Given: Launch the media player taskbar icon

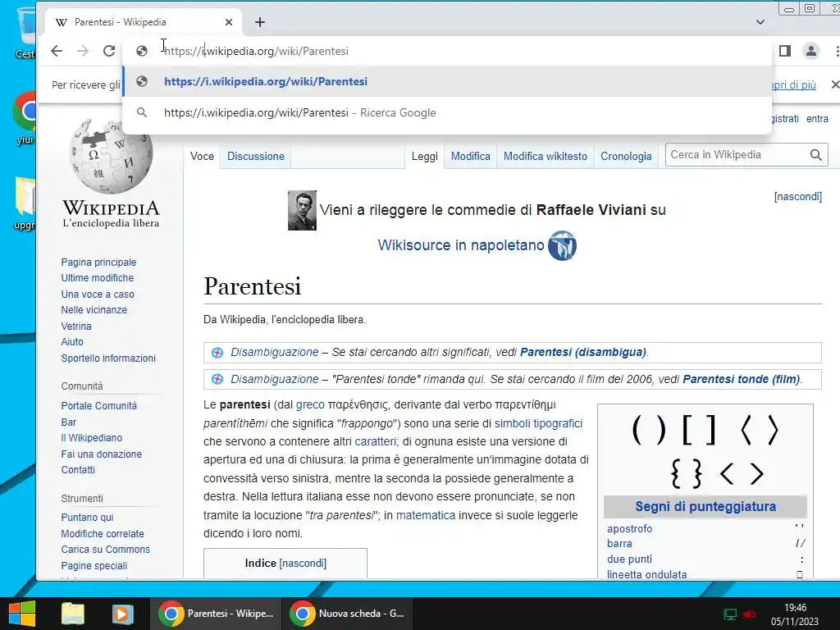Looking at the screenshot, I should 122,614.
